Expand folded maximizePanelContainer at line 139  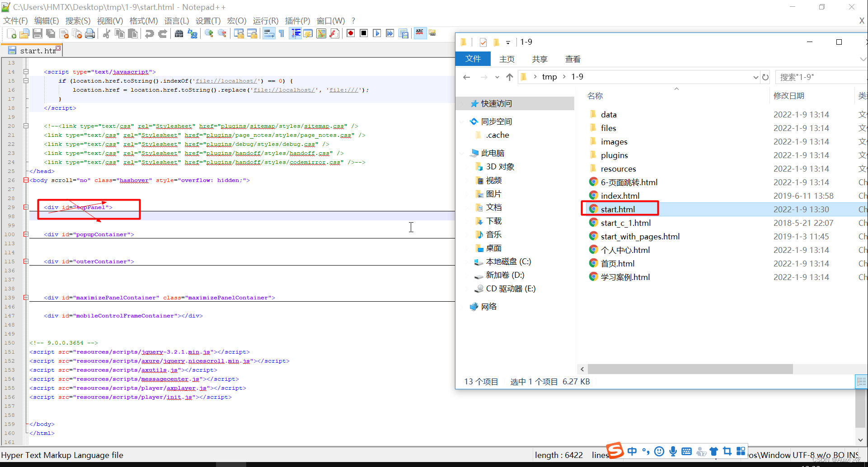click(x=26, y=298)
